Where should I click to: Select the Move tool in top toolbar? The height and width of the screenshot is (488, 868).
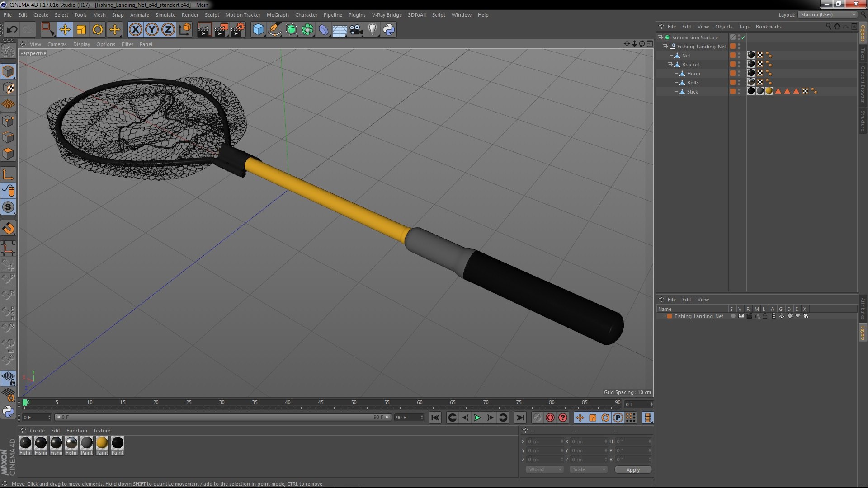click(65, 30)
